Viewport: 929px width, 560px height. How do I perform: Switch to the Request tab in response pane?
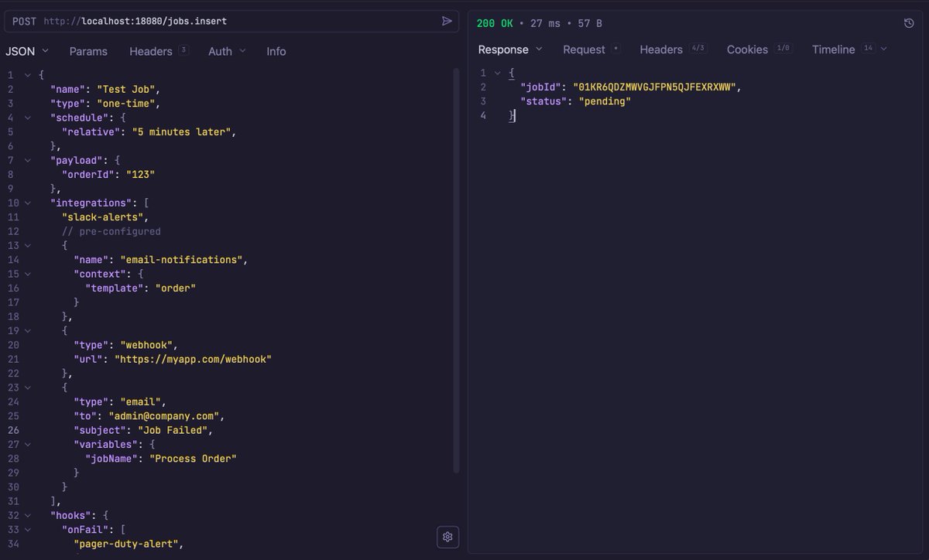pos(591,50)
